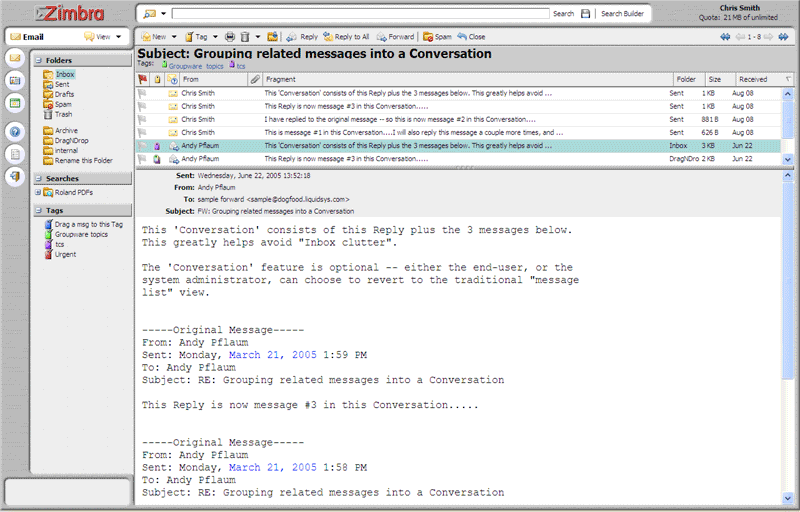Image resolution: width=800 pixels, height=512 pixels.
Task: Click Reply in the toolbar
Action: point(302,37)
